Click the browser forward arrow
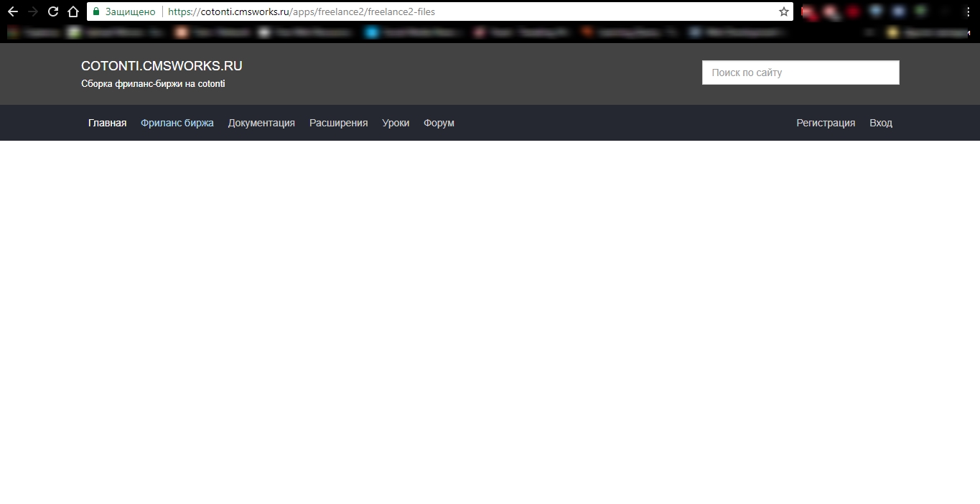 click(32, 11)
